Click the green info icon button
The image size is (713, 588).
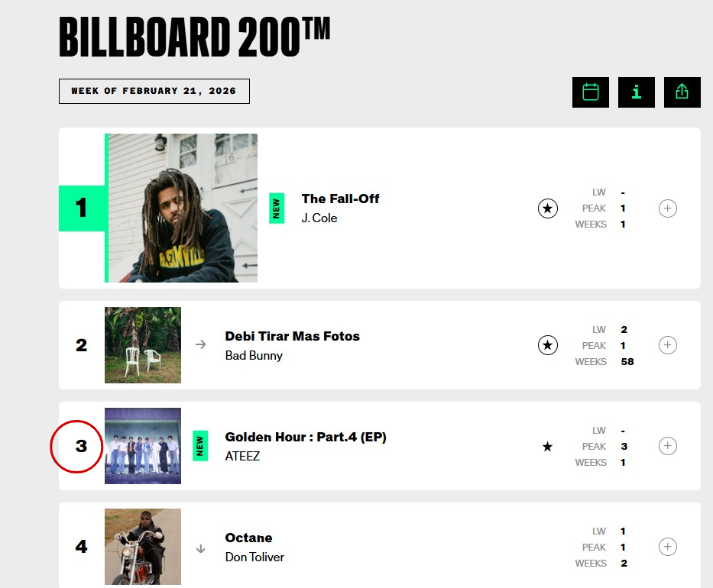click(637, 92)
